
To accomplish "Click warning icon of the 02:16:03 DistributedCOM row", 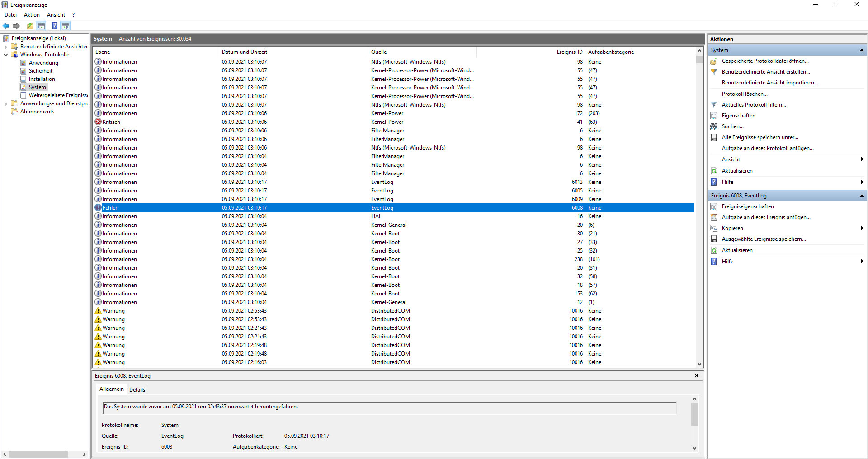I will 98,362.
